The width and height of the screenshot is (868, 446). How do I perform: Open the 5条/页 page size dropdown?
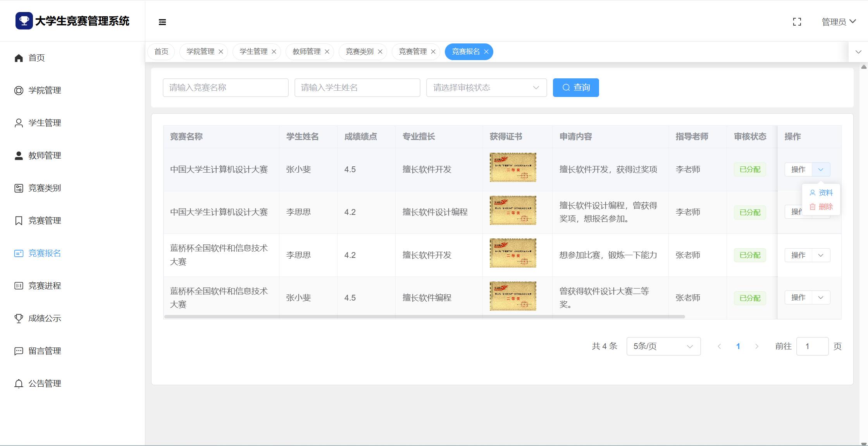pos(663,346)
